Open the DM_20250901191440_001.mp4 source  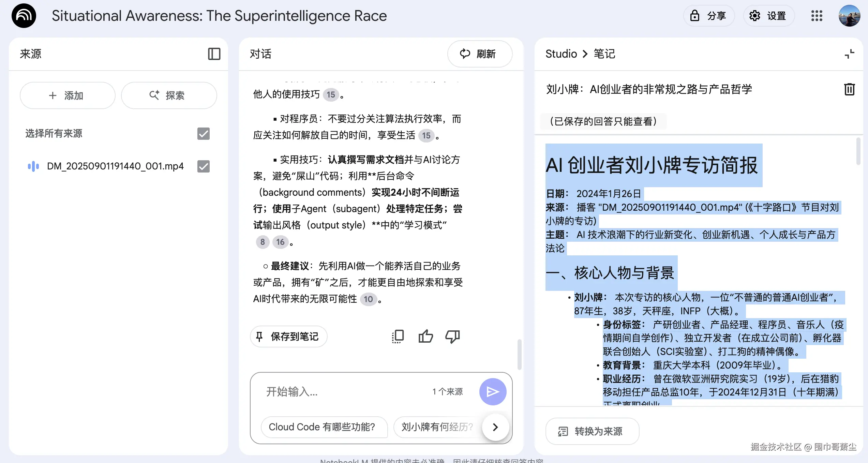[115, 166]
